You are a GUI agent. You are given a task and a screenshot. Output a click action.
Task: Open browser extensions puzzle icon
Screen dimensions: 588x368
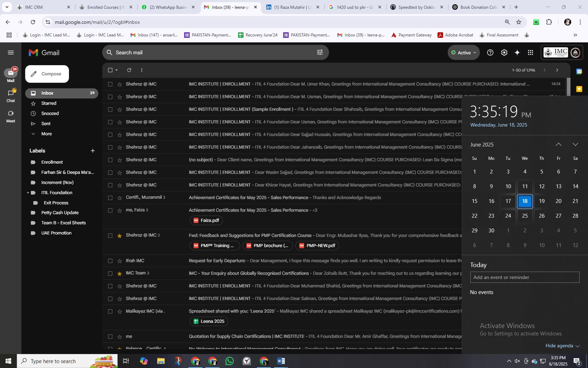coord(549,22)
